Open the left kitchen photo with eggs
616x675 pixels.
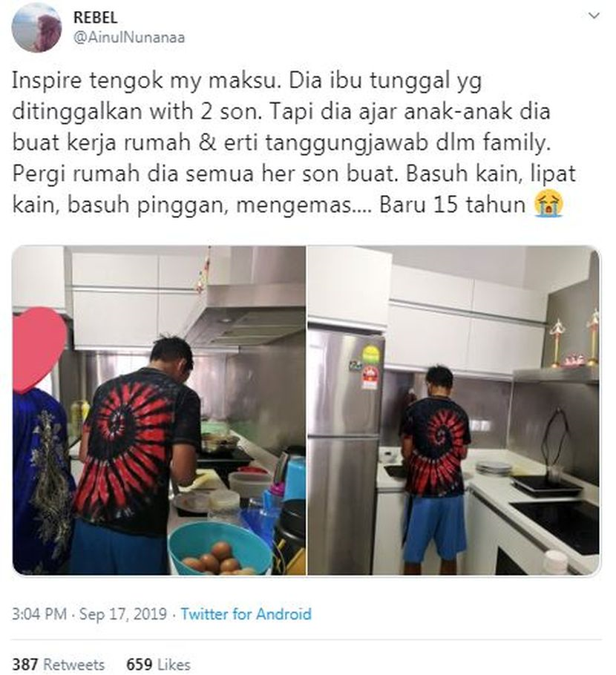159,410
